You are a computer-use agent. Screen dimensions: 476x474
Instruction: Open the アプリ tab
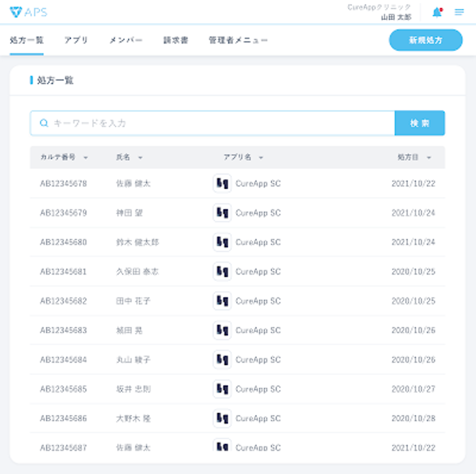pyautogui.click(x=76, y=40)
